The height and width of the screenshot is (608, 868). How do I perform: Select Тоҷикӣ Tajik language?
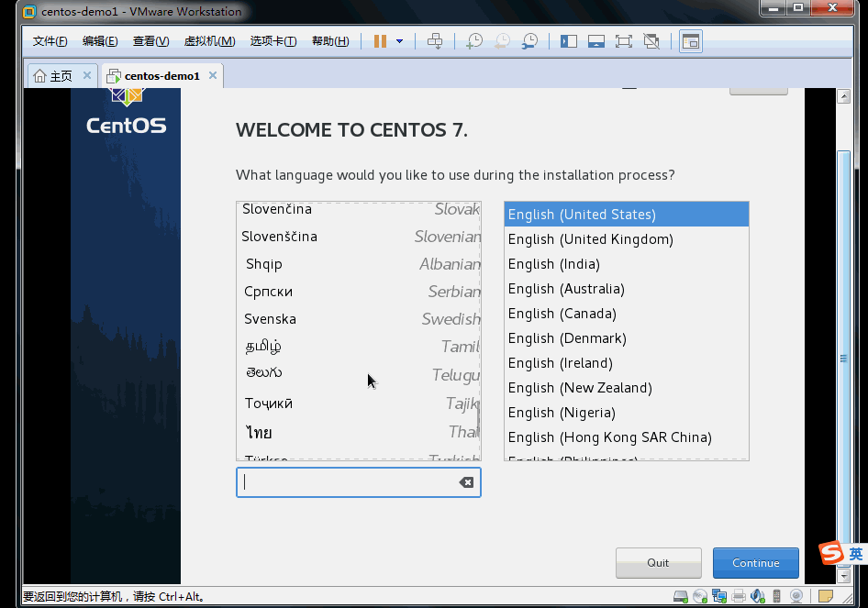(x=359, y=403)
